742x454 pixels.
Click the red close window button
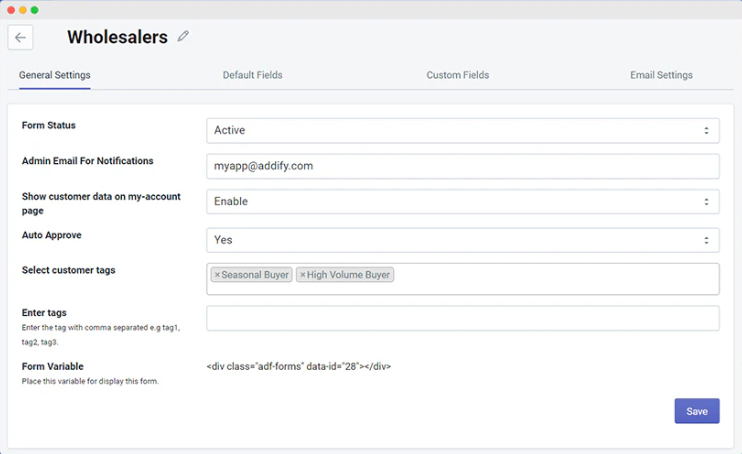(10, 9)
